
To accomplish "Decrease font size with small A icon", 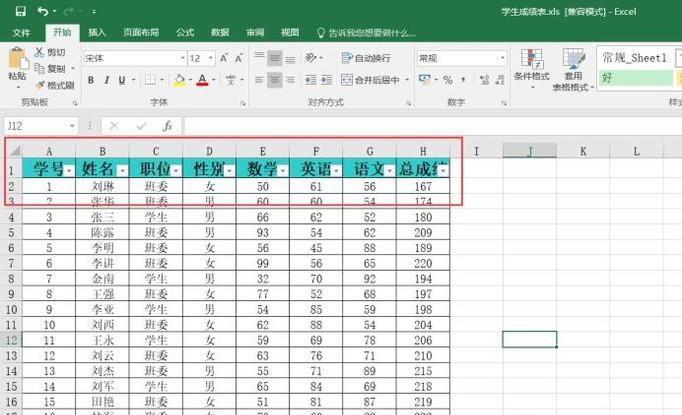I will [239, 58].
